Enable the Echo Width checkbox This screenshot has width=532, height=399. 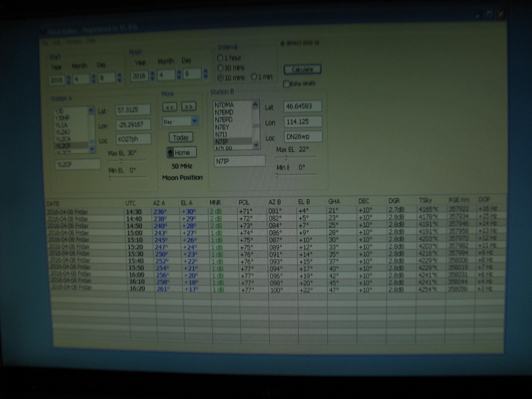click(x=286, y=84)
